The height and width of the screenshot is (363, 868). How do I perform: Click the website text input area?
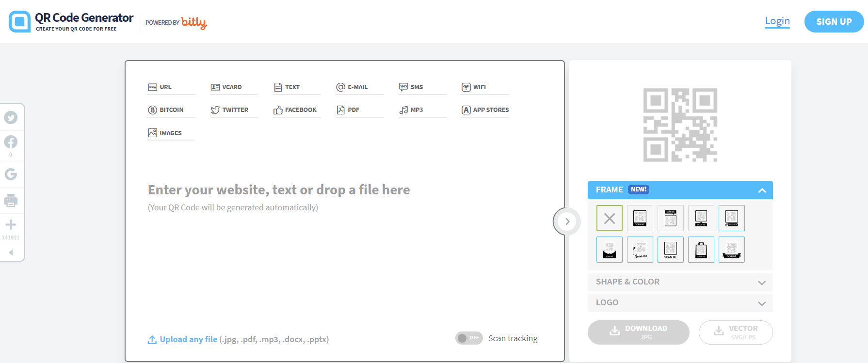tap(344, 198)
